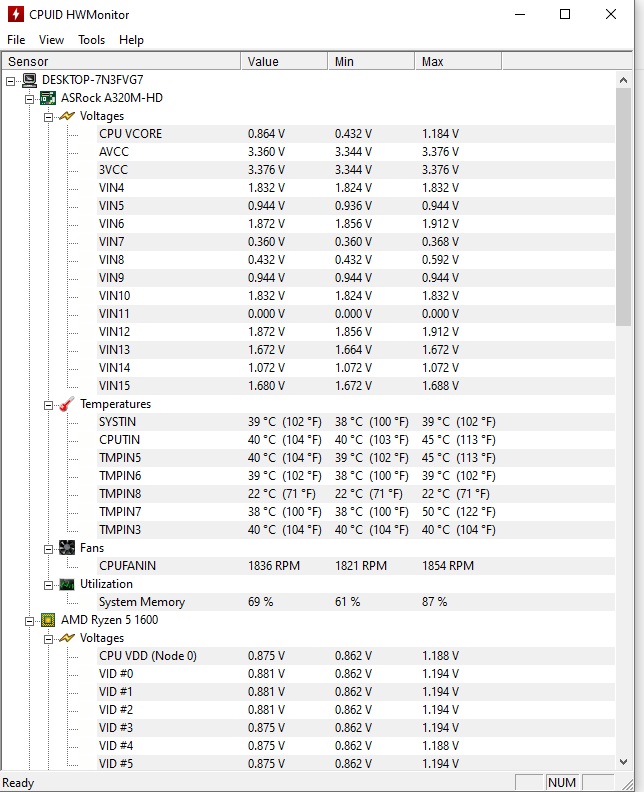This screenshot has height=792, width=644.
Task: Select the CPUFANIN fan row
Action: [x=356, y=566]
